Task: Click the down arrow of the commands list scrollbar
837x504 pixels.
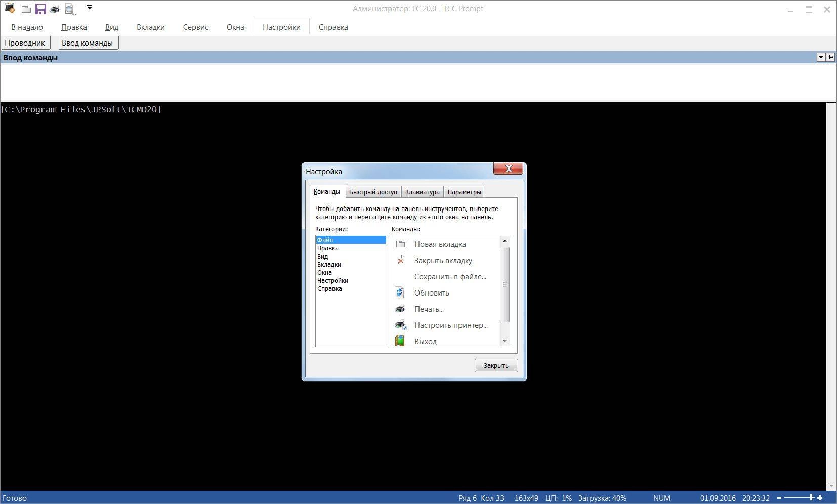Action: (505, 341)
